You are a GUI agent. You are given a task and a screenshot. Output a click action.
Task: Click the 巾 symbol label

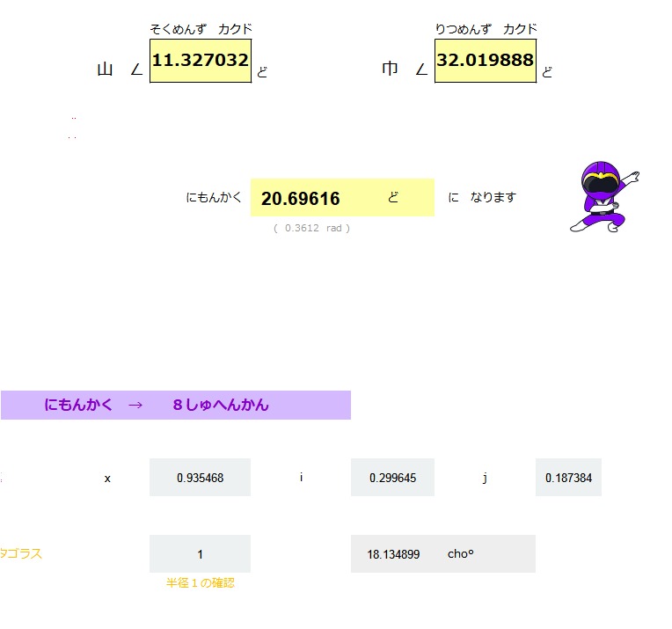pyautogui.click(x=390, y=70)
